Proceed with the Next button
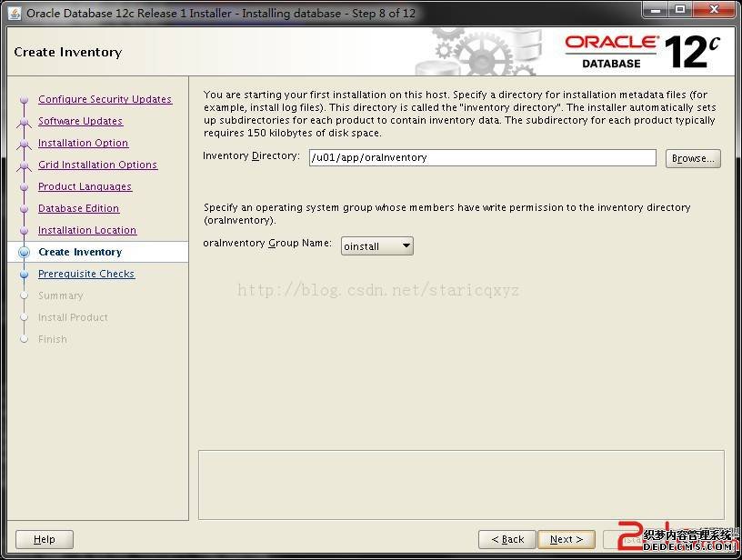Image resolution: width=742 pixels, height=560 pixels. (566, 539)
